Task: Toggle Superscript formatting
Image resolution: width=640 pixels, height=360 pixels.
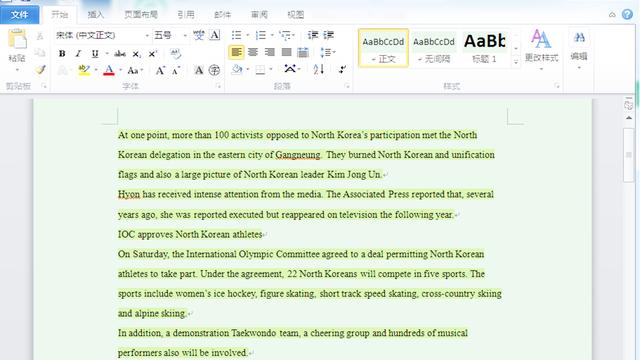Action: [x=153, y=53]
